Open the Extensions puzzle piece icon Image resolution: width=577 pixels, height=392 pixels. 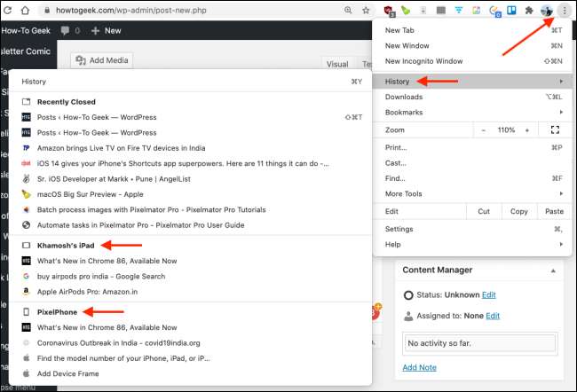coord(530,11)
